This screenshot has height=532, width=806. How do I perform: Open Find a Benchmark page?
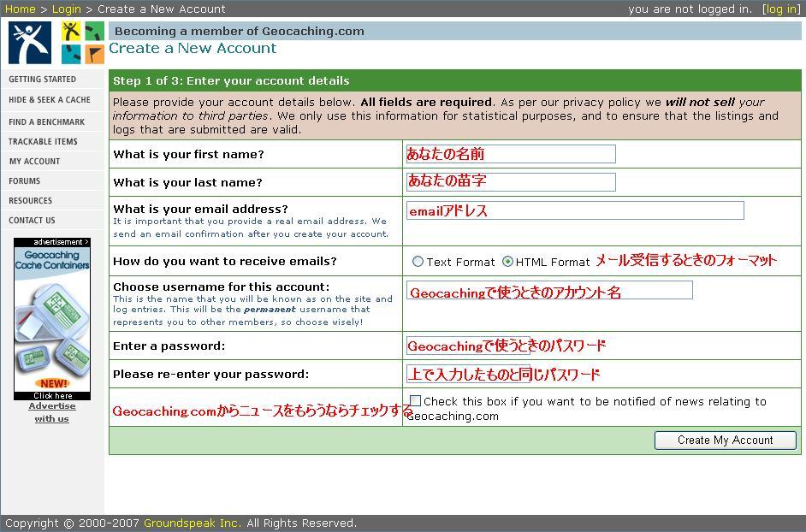pos(46,121)
